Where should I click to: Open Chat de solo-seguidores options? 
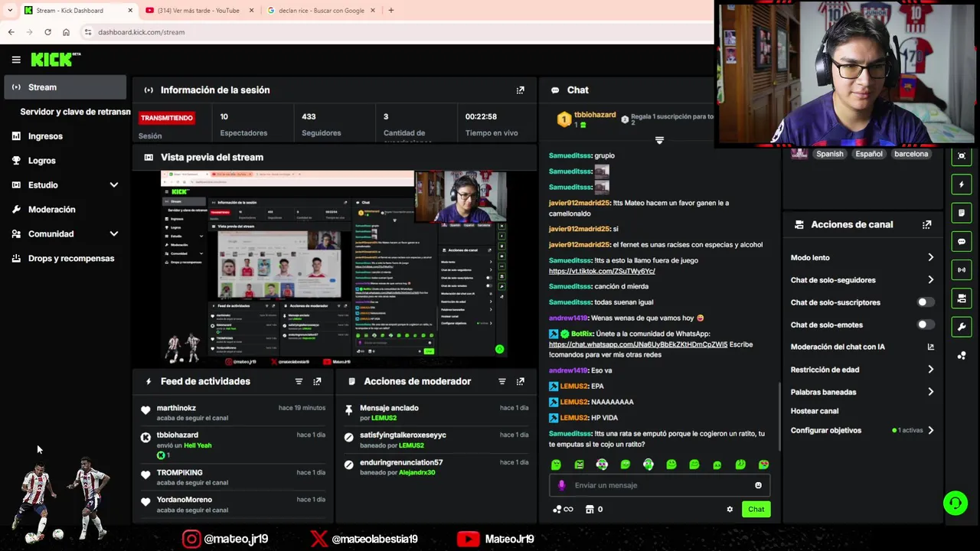point(862,280)
